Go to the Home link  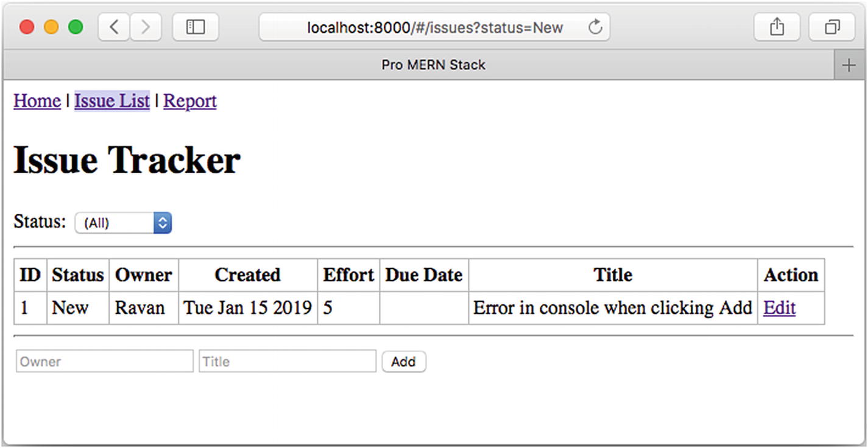(x=37, y=101)
